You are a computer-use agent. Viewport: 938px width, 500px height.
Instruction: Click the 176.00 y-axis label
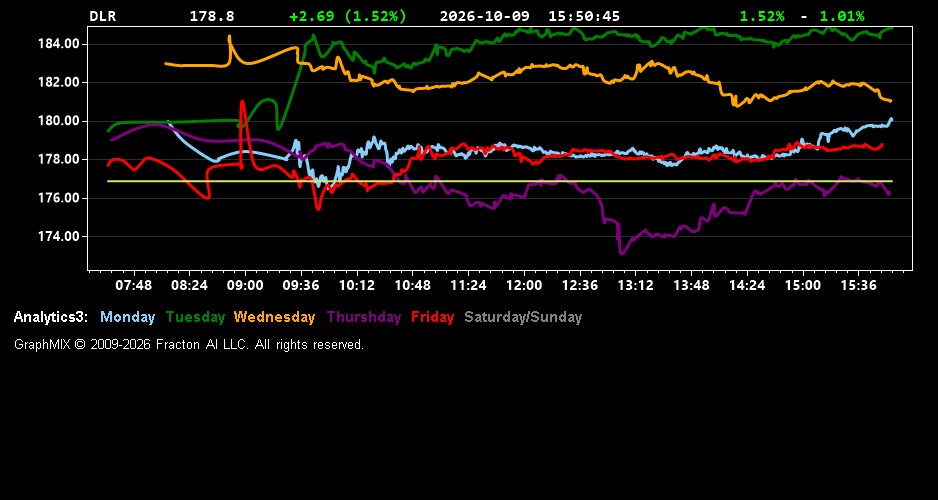(59, 198)
